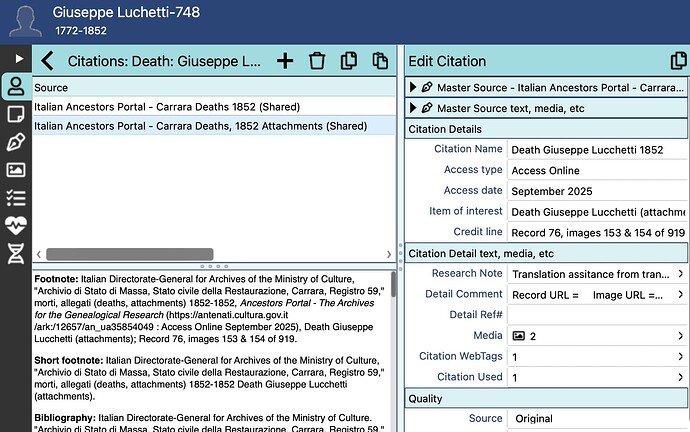Paste citation from clipboard icon
This screenshot has height=432, width=690.
point(380,61)
